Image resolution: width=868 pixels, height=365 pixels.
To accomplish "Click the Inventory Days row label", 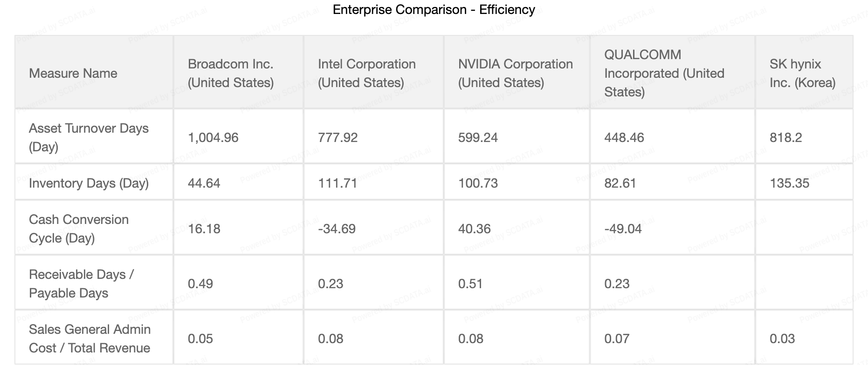I will point(89,183).
